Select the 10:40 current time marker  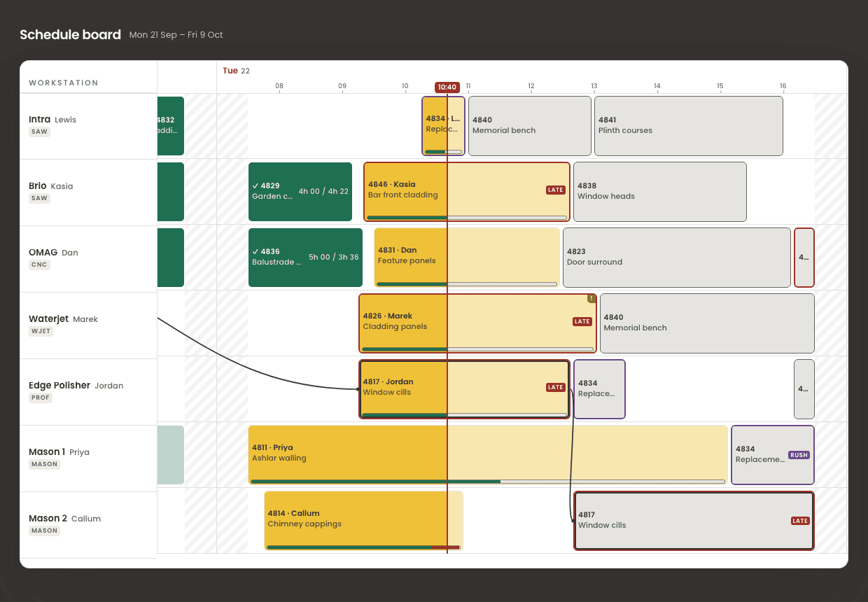[x=447, y=87]
